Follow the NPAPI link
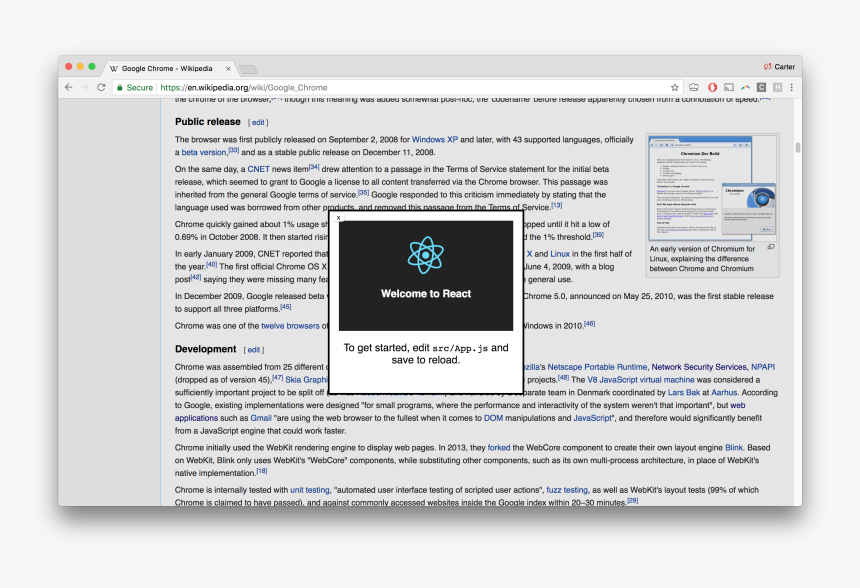 [x=763, y=367]
